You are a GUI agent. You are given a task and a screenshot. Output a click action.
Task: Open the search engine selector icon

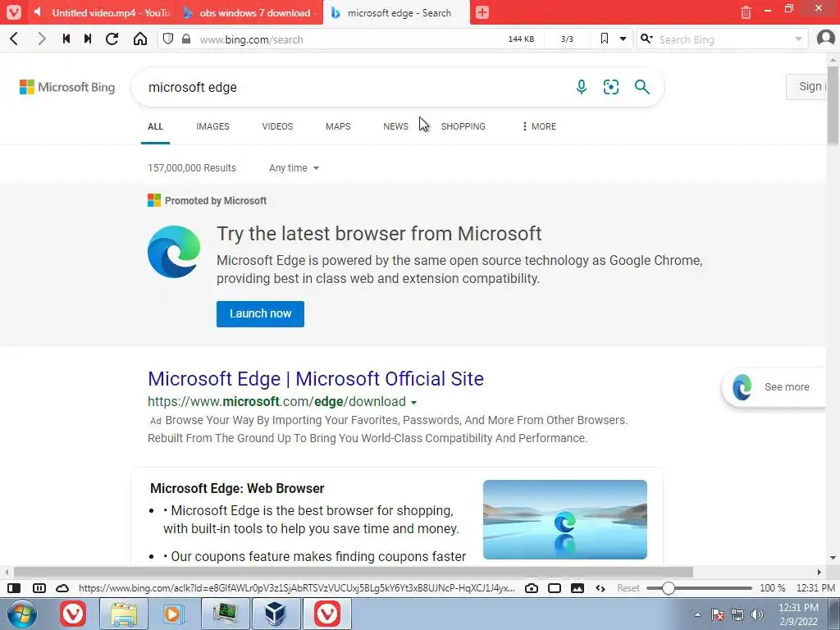click(x=646, y=39)
